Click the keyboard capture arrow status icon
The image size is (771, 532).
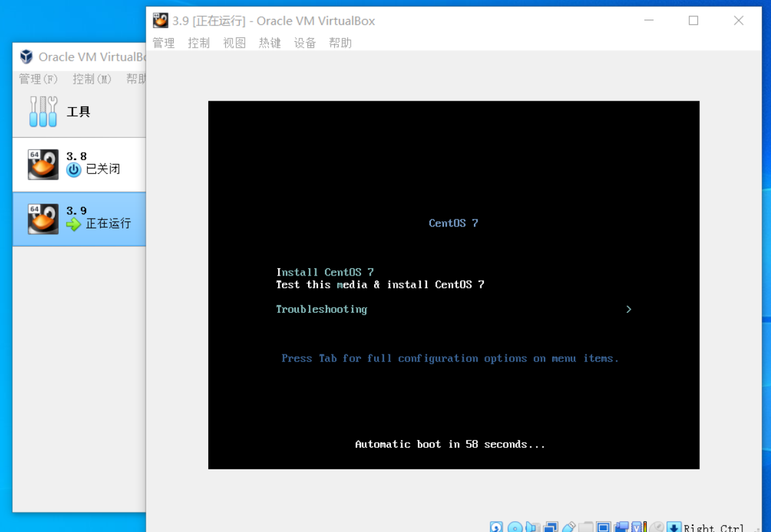pos(674,527)
